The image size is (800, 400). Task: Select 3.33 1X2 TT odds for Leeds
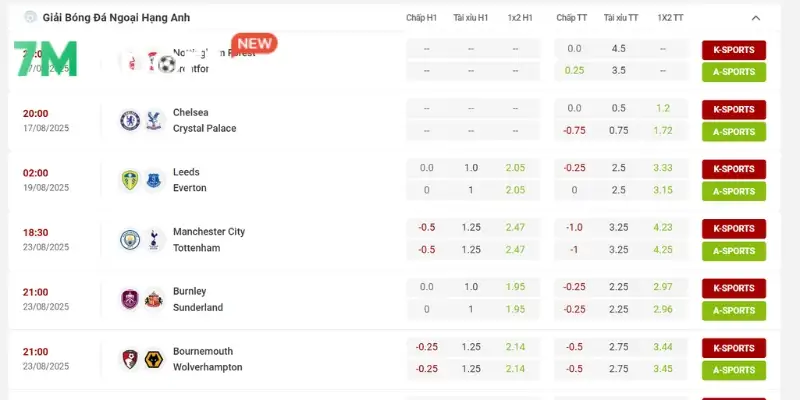click(x=663, y=168)
